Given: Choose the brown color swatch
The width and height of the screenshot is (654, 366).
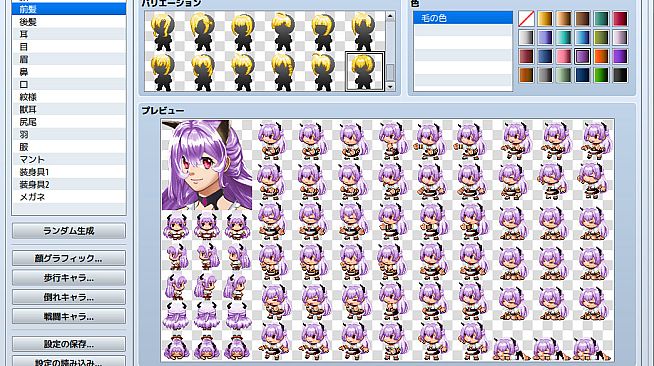Looking at the screenshot, I should click(583, 18).
